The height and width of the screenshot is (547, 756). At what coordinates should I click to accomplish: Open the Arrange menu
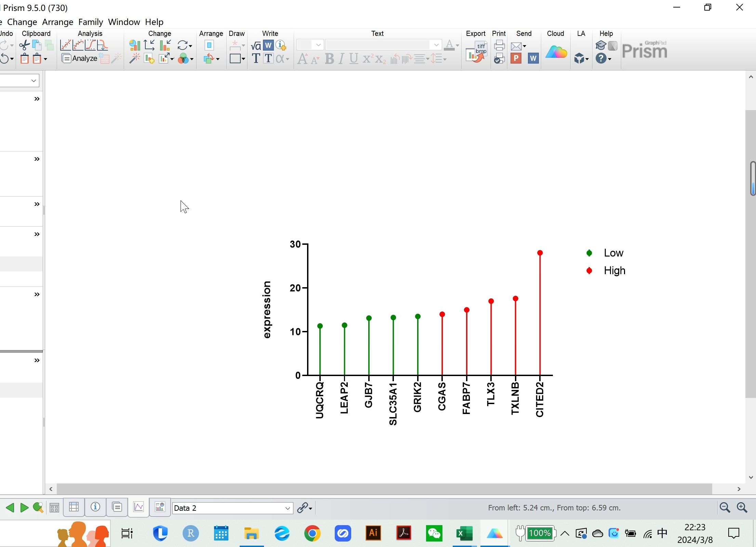(x=57, y=22)
